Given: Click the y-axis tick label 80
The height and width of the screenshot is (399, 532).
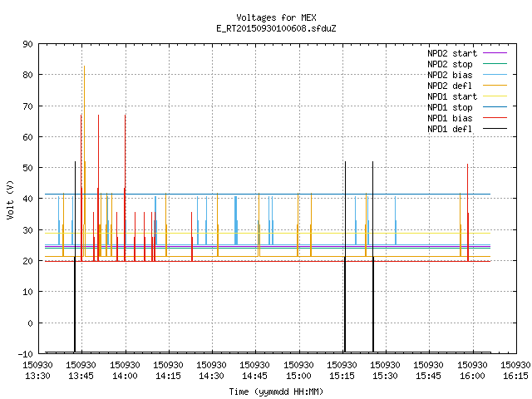Looking at the screenshot, I should pos(27,75).
